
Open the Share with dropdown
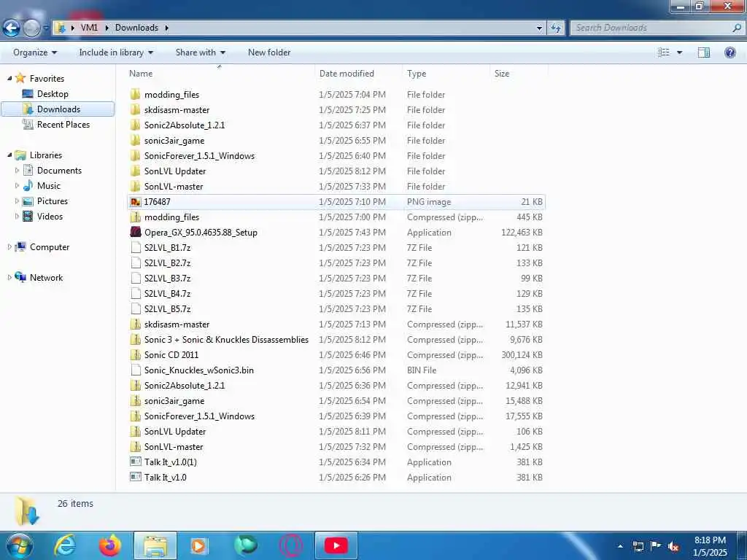pyautogui.click(x=200, y=52)
